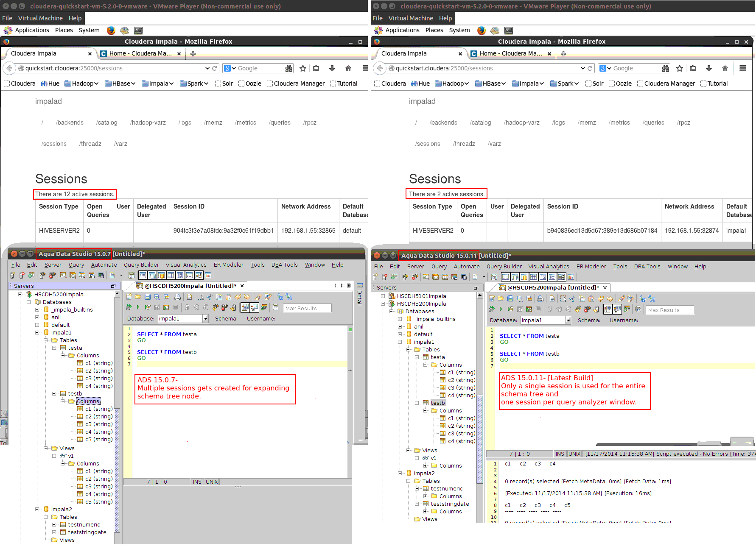Select _impala_builtins database in right Servers tree
The height and width of the screenshot is (546, 756).
(x=434, y=319)
